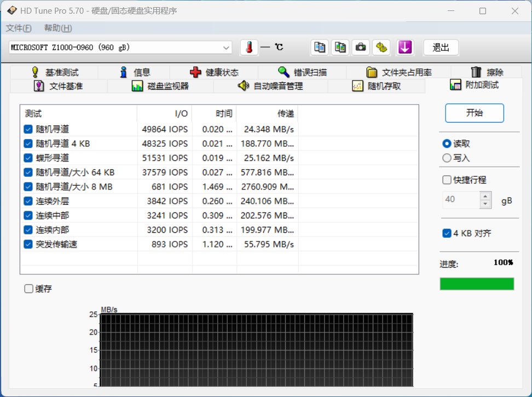Open the 健康状态 (health status) tab icon
The image size is (532, 397).
click(x=196, y=72)
